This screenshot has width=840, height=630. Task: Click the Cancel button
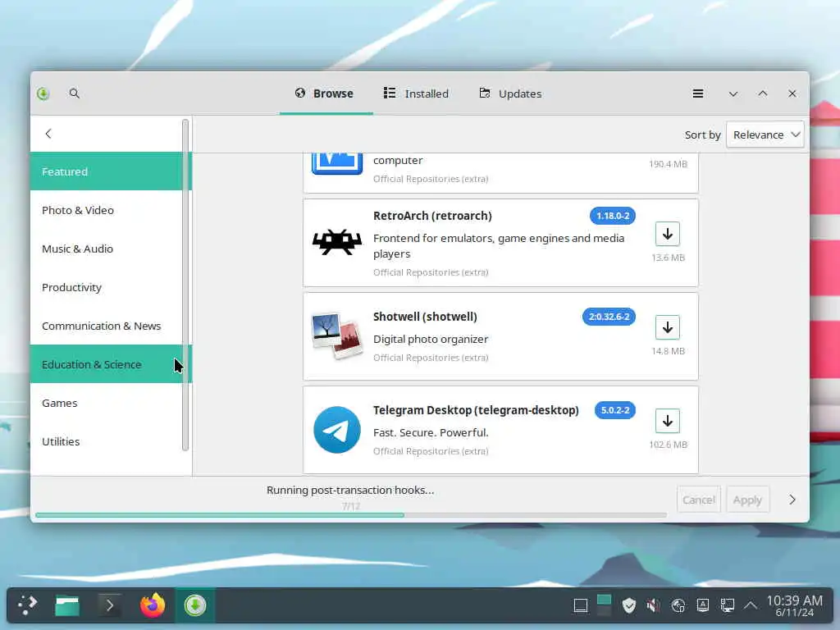click(x=699, y=500)
